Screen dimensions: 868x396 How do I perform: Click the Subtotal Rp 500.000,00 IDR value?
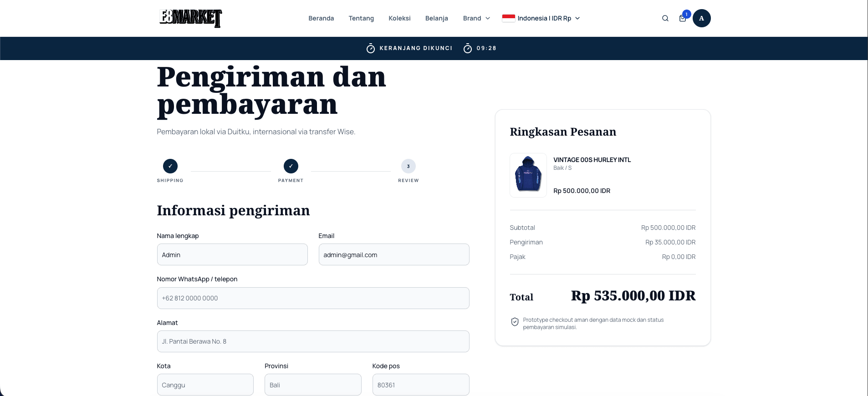click(668, 228)
